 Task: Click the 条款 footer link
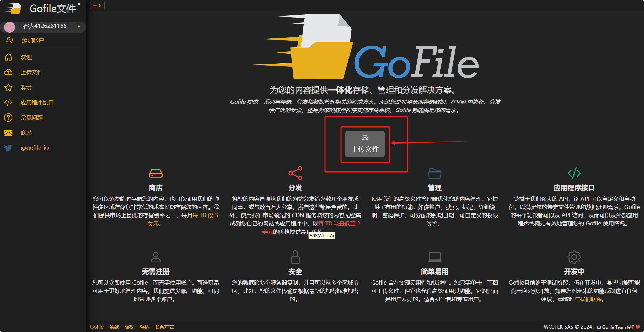[x=114, y=327]
